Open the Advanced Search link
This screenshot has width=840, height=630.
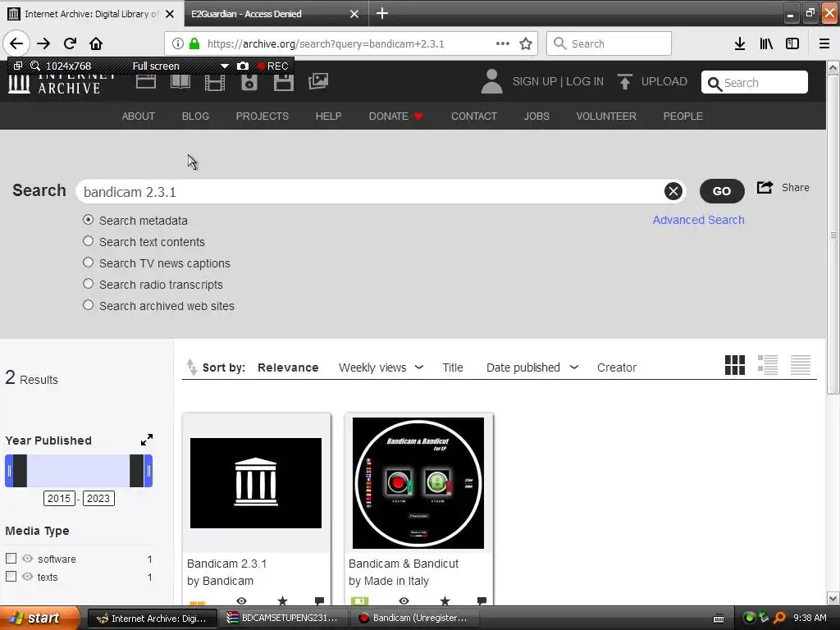pyautogui.click(x=698, y=220)
